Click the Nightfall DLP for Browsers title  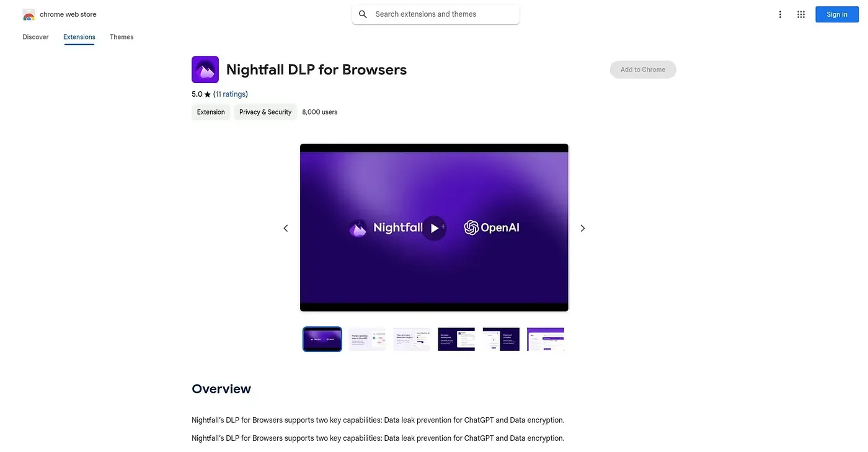pos(316,69)
